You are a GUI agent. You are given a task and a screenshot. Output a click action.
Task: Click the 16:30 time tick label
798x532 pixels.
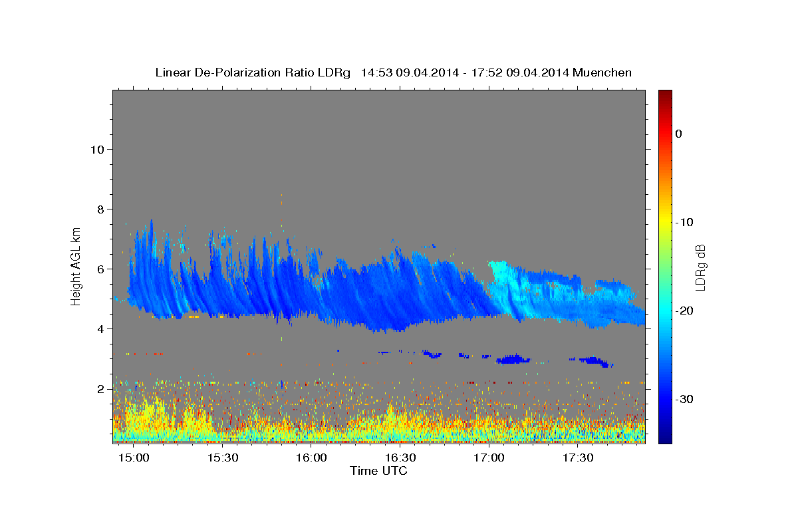tap(400, 458)
